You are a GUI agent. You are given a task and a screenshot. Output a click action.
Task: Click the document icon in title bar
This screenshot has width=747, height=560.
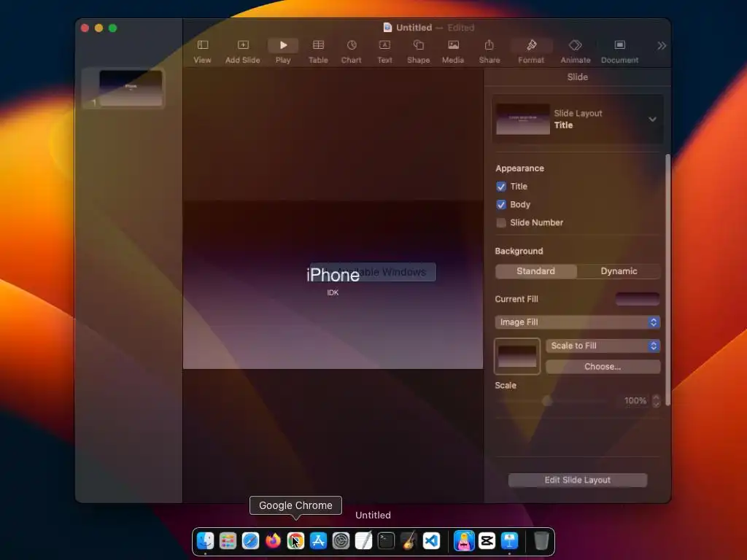click(387, 28)
